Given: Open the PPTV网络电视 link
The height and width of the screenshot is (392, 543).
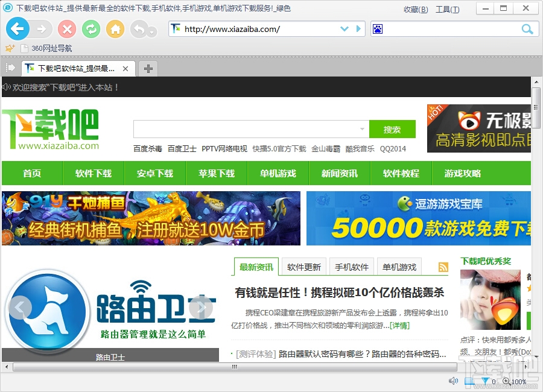Looking at the screenshot, I should click(x=224, y=149).
